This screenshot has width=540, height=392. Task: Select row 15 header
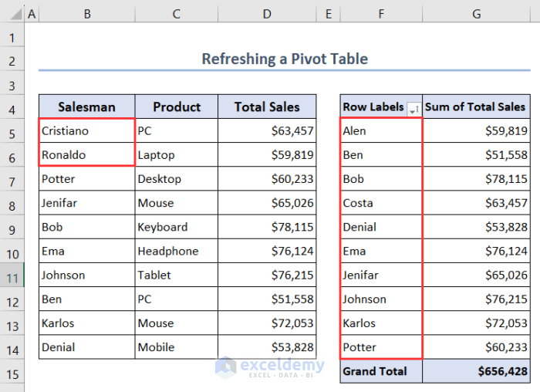click(x=12, y=371)
